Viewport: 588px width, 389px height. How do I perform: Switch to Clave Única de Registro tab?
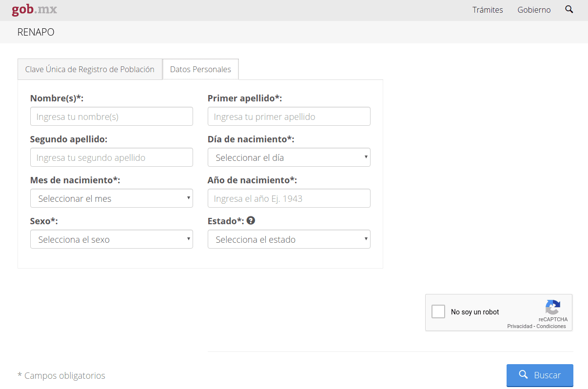point(90,69)
